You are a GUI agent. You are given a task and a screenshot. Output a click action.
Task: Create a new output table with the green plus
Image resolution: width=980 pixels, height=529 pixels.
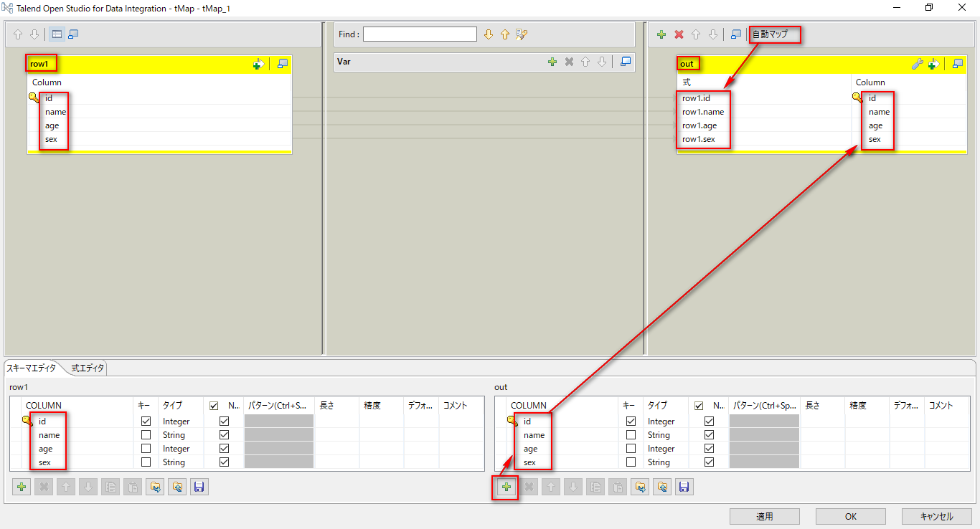coord(660,34)
